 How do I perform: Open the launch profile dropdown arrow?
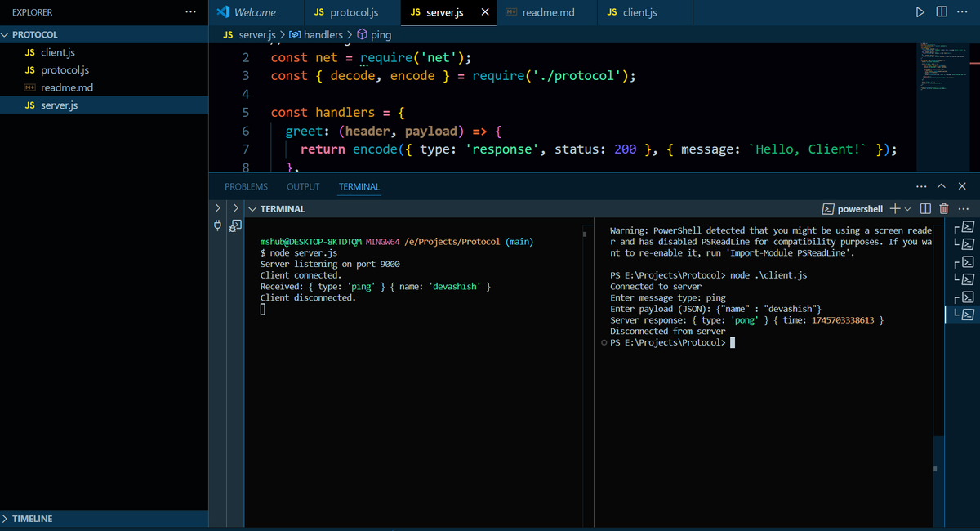point(907,209)
